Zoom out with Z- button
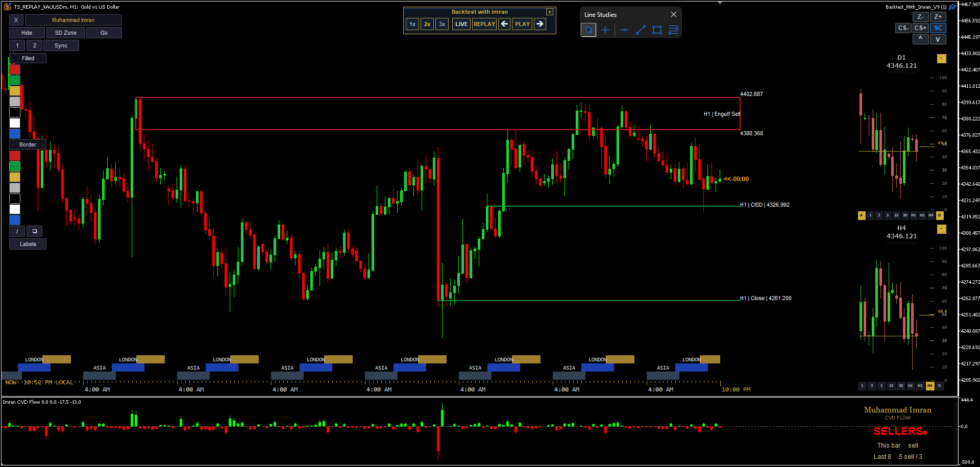The width and height of the screenshot is (980, 467). (920, 17)
